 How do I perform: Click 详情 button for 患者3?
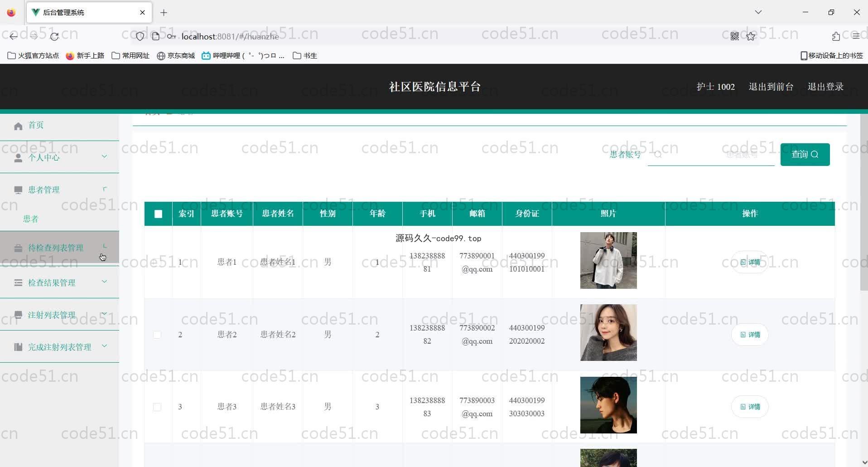click(750, 407)
